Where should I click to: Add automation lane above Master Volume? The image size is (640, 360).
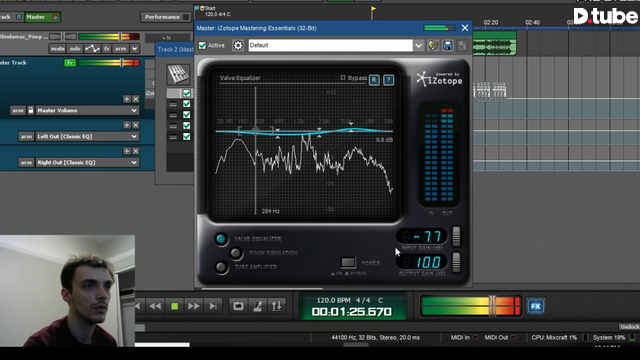tap(127, 99)
